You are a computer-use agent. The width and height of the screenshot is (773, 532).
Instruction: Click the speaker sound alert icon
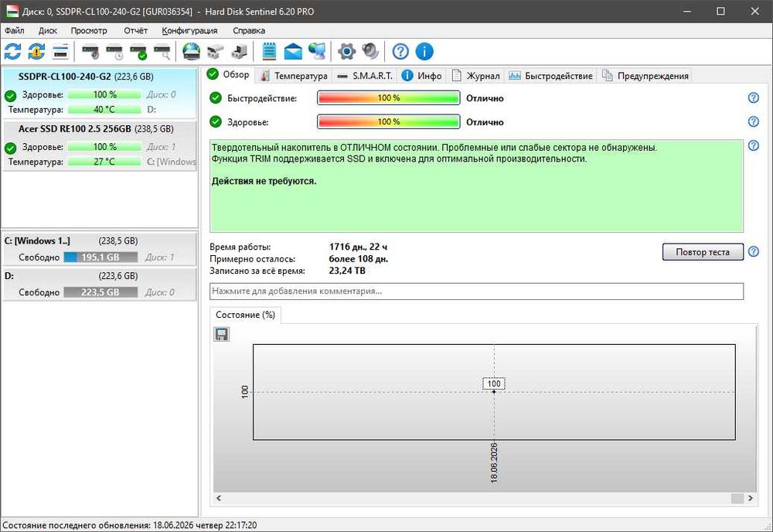pos(370,51)
